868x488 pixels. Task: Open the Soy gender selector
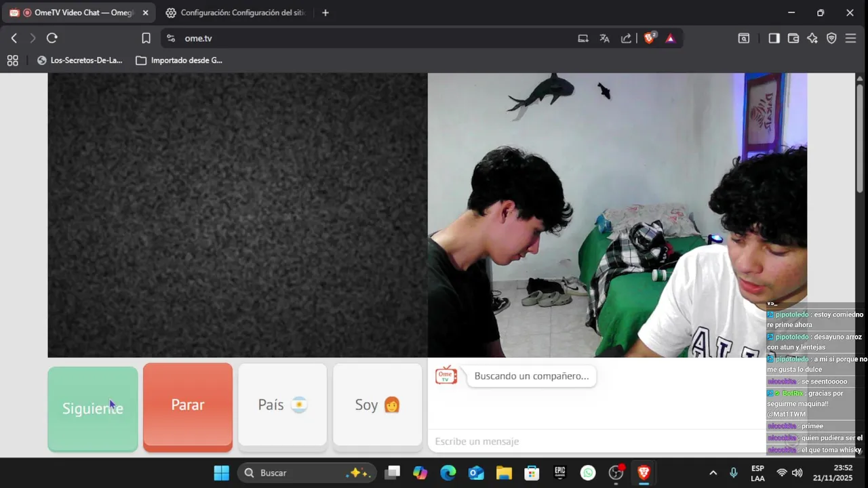click(378, 405)
